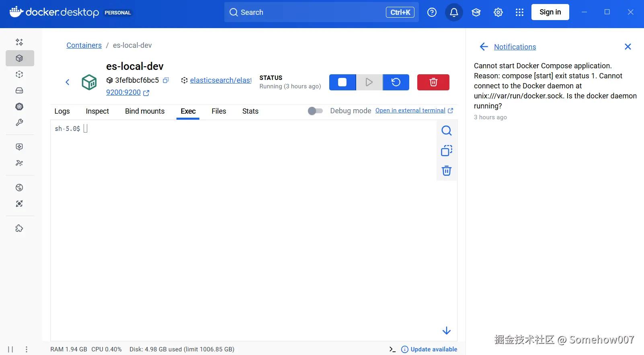Viewport: 644px width, 355px height.
Task: Open port 9200:9200 link
Action: (x=123, y=92)
